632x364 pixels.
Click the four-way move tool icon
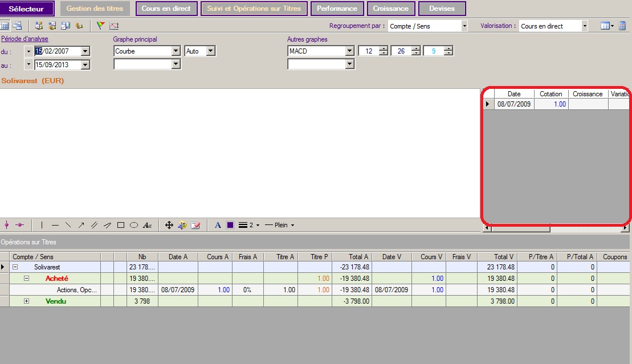(x=169, y=225)
